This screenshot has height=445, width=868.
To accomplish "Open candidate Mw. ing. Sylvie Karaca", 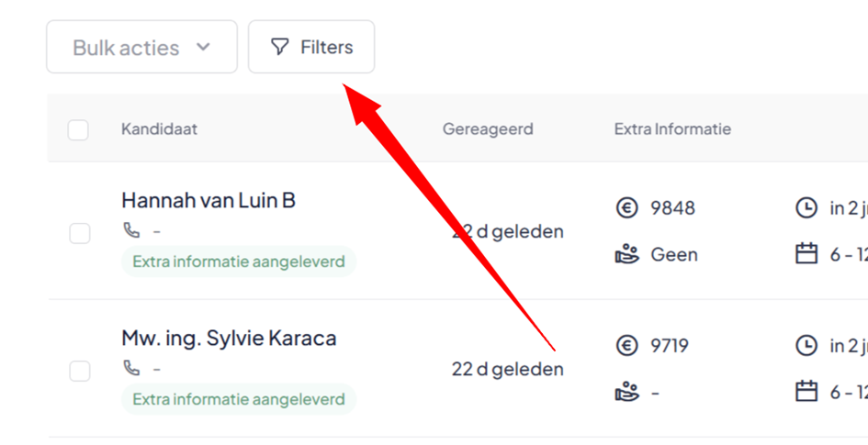I will pos(229,338).
